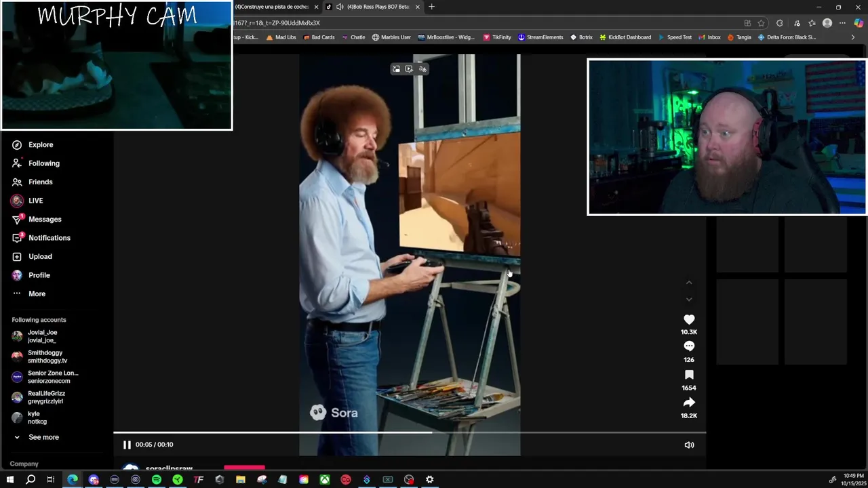Image resolution: width=868 pixels, height=488 pixels.
Task: Mute the video with the speaker icon
Action: pyautogui.click(x=689, y=445)
